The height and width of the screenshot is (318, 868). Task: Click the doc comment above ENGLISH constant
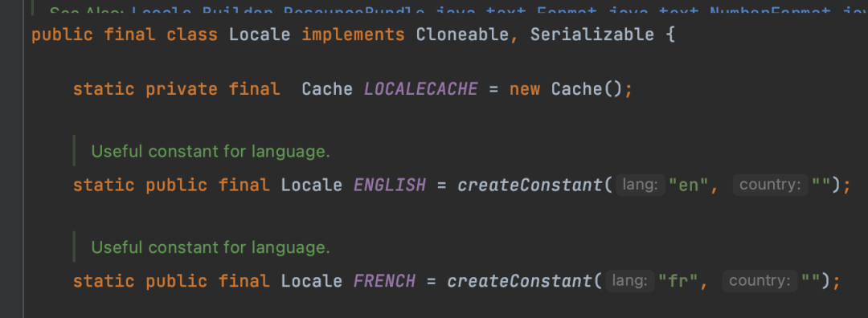211,151
